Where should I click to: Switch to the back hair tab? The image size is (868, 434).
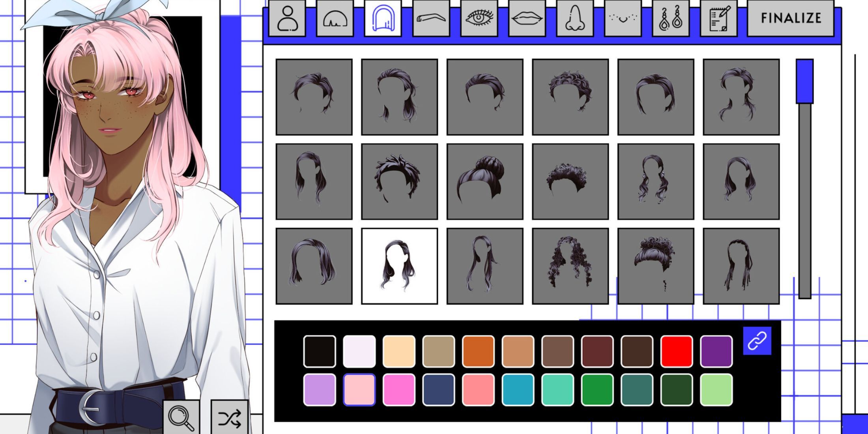click(335, 19)
